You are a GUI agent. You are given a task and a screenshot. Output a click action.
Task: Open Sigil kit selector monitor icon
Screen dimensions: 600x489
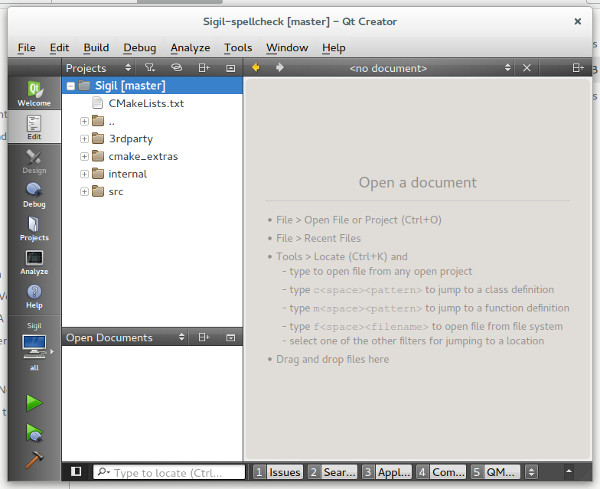coord(34,346)
